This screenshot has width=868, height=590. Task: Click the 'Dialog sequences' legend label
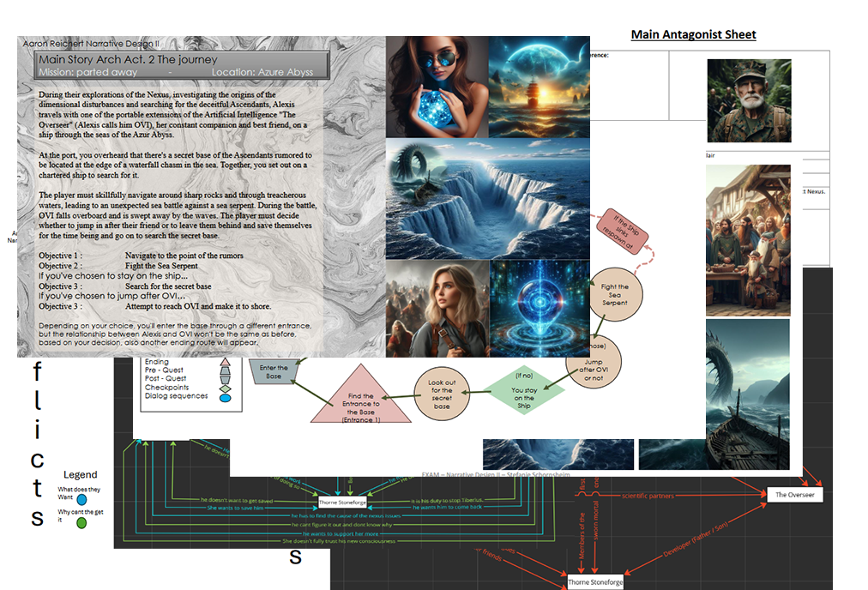(x=176, y=395)
